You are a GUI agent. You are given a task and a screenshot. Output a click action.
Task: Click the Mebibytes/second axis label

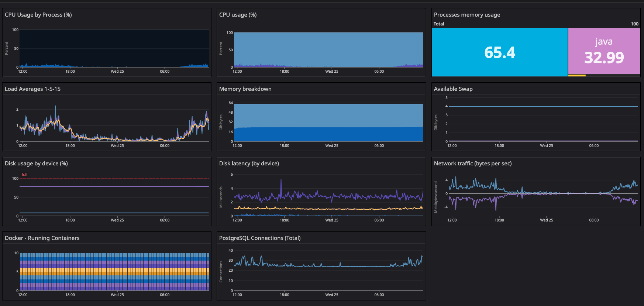(436, 197)
